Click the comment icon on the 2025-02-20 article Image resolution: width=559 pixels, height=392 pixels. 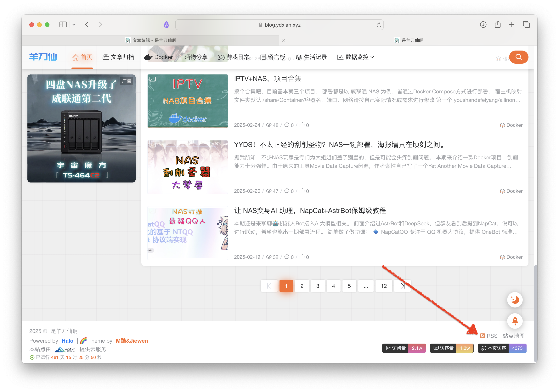coord(287,191)
